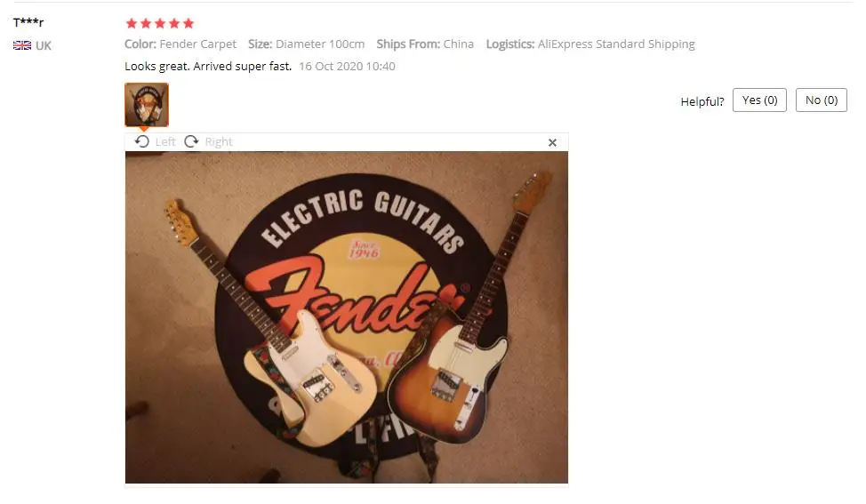The width and height of the screenshot is (866, 504).
Task: Click the reviewer name T***r
Action: click(28, 22)
